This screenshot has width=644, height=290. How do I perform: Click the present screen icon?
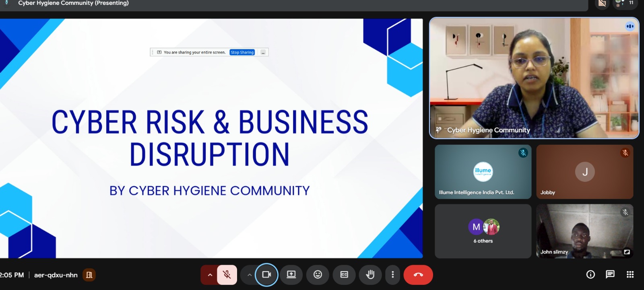[x=291, y=275]
